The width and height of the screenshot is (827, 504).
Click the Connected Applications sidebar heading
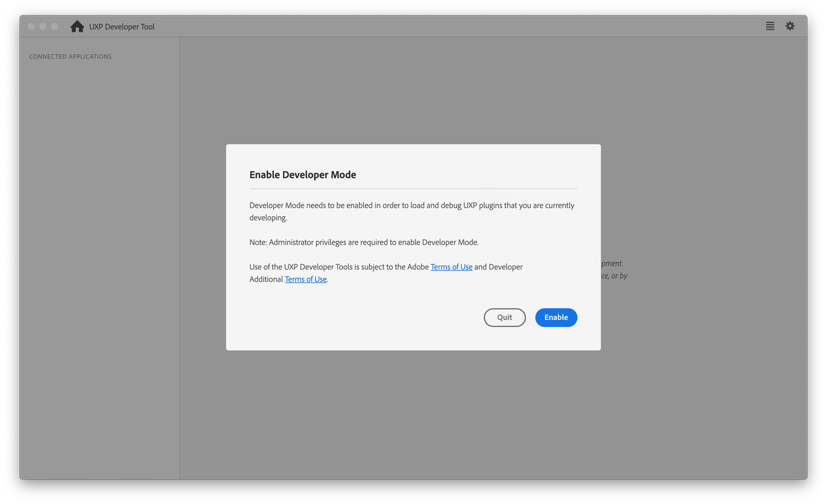(x=70, y=57)
